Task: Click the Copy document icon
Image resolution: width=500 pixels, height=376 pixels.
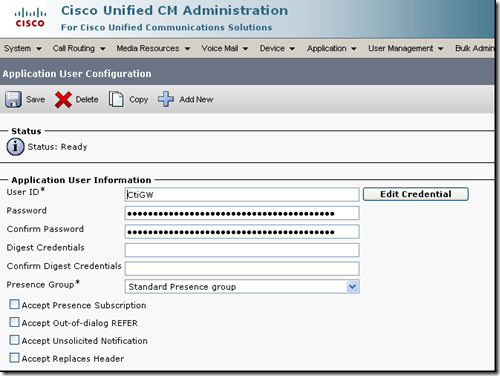Action: click(116, 99)
